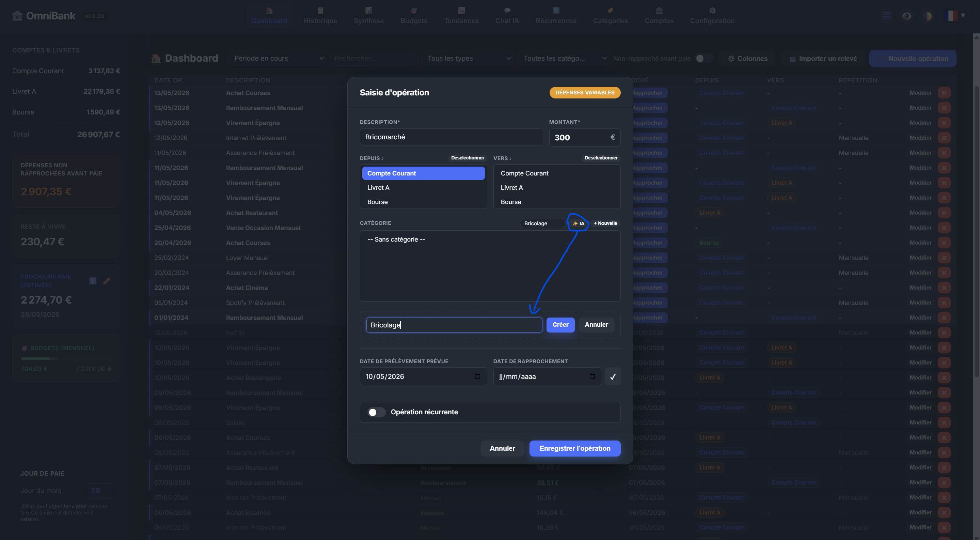Switch to the Budgets tab
Viewport: 980px width, 540px height.
413,16
